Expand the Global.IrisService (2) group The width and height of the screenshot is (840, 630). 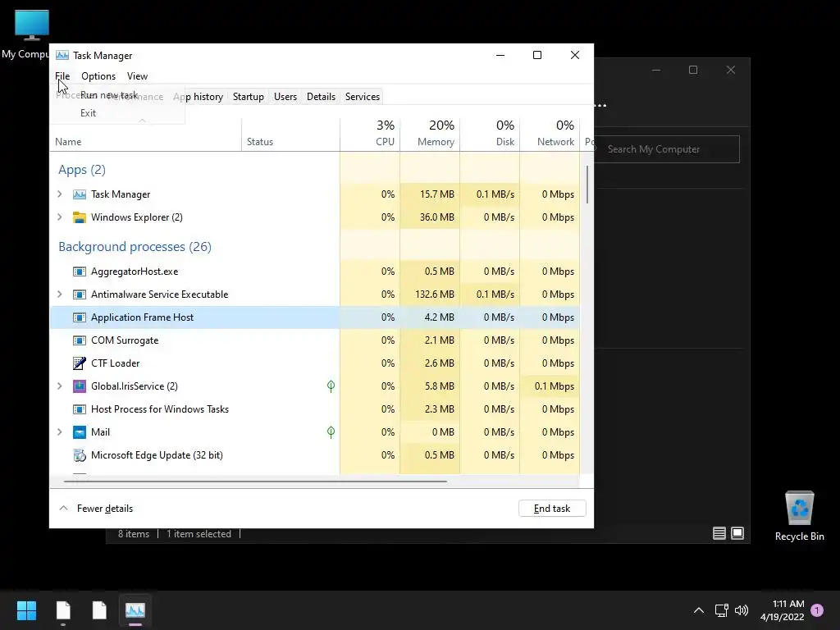coord(59,386)
